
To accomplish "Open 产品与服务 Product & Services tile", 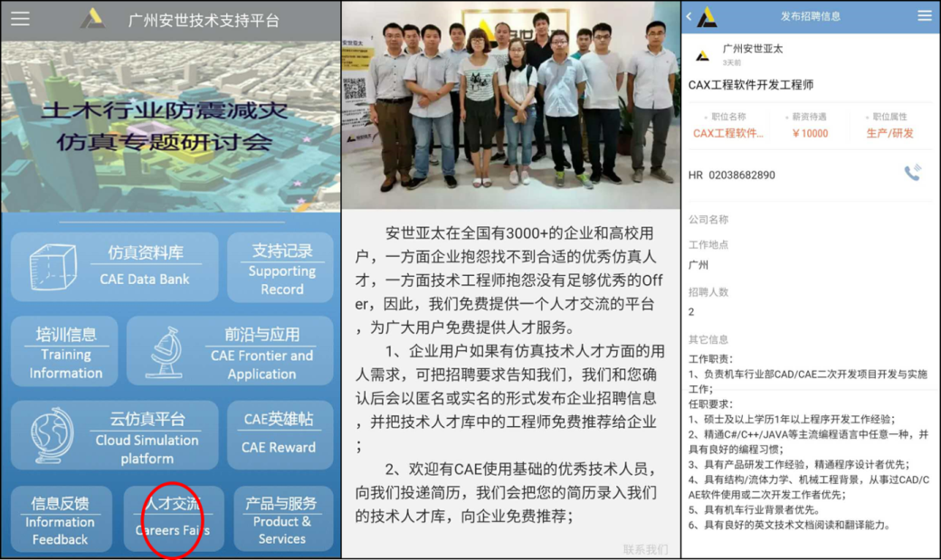I will (283, 519).
